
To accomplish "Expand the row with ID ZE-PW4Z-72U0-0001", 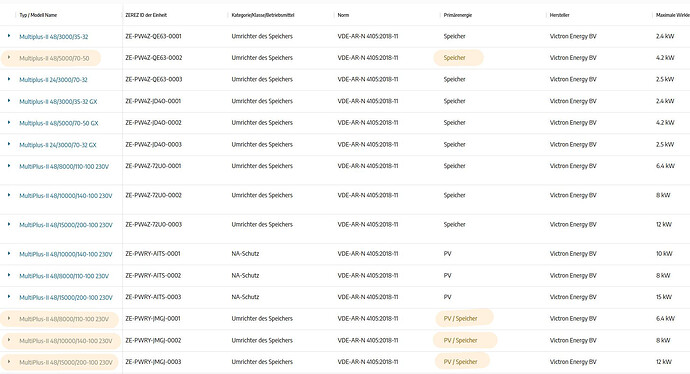I will pyautogui.click(x=9, y=165).
